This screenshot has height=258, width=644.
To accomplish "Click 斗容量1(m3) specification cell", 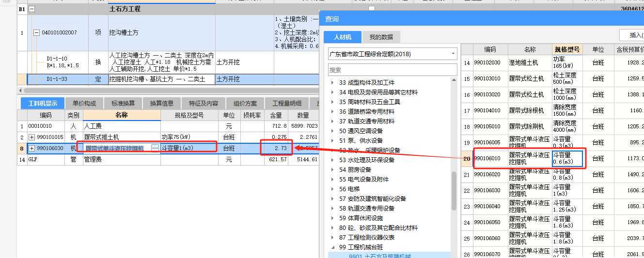I will tap(190, 148).
